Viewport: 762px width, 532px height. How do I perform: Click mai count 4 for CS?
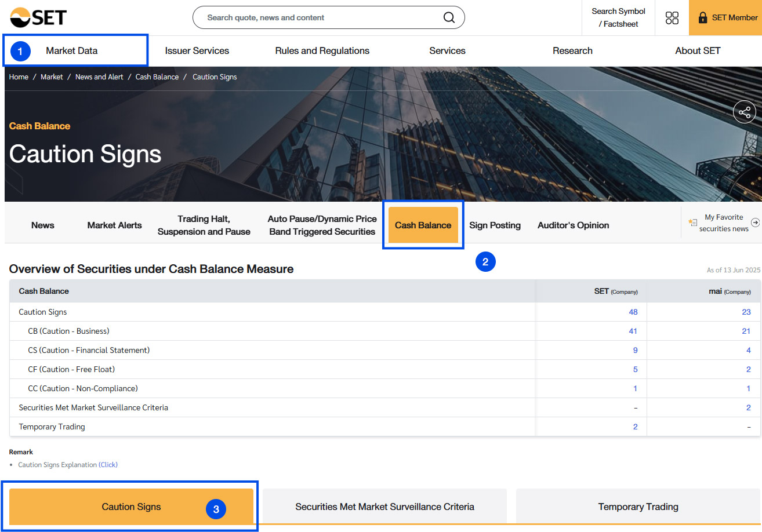(x=749, y=350)
